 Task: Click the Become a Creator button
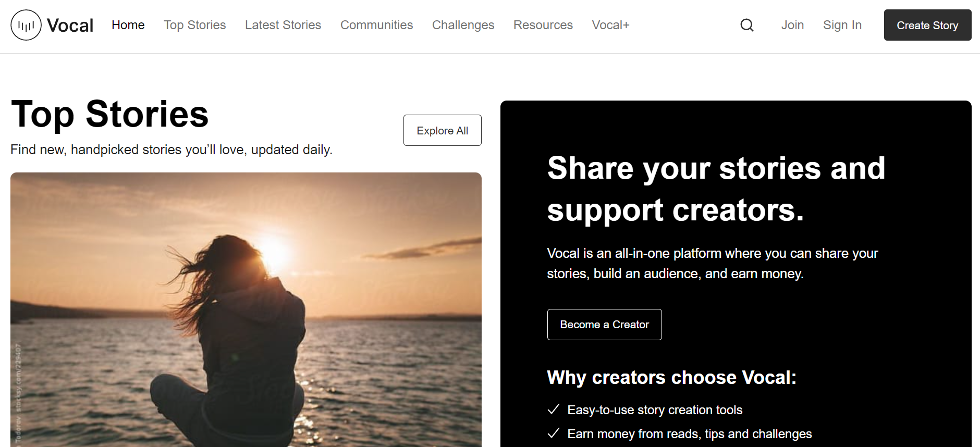[x=604, y=325]
